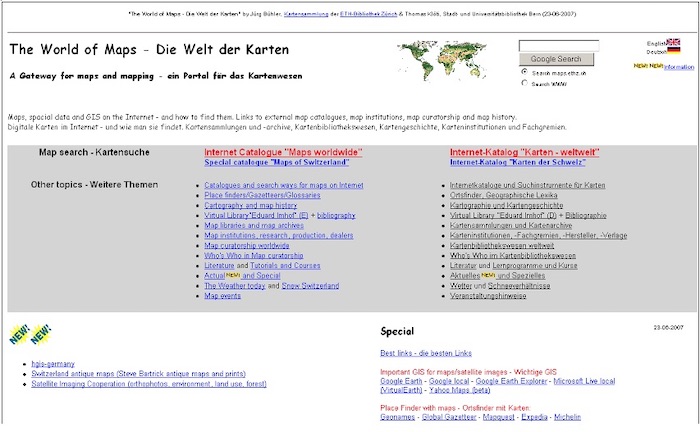The image size is (700, 432).
Task: Open Virtual Library "Eduard Imhof" (E) link
Action: click(256, 215)
